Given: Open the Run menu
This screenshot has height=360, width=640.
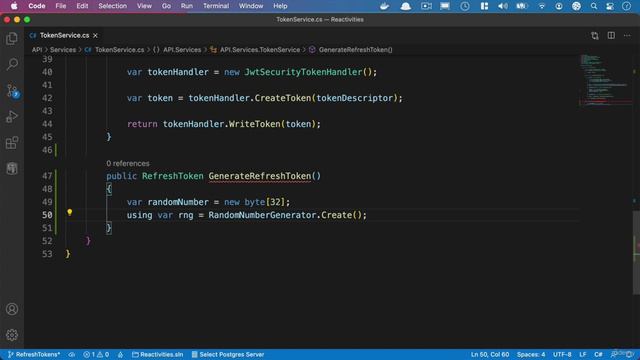Looking at the screenshot, I should click(x=187, y=6).
